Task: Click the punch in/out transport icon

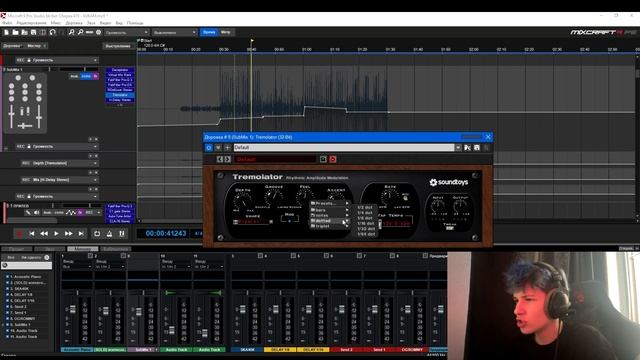Action: [122, 233]
